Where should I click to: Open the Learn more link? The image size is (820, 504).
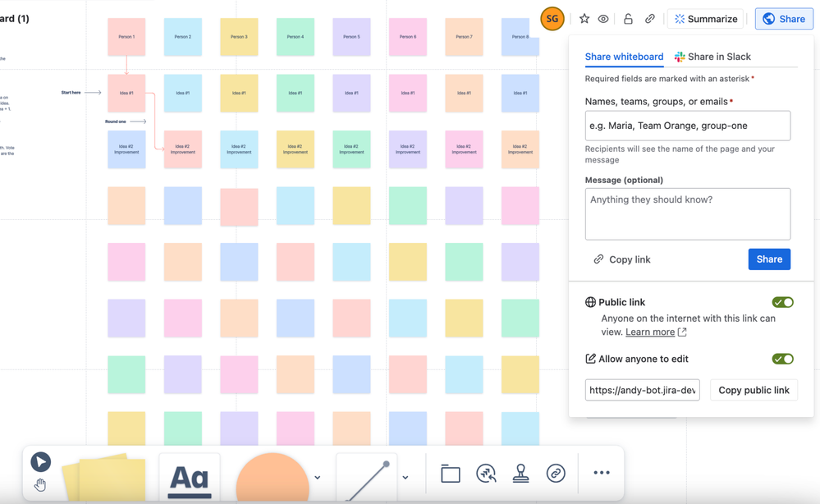point(650,332)
